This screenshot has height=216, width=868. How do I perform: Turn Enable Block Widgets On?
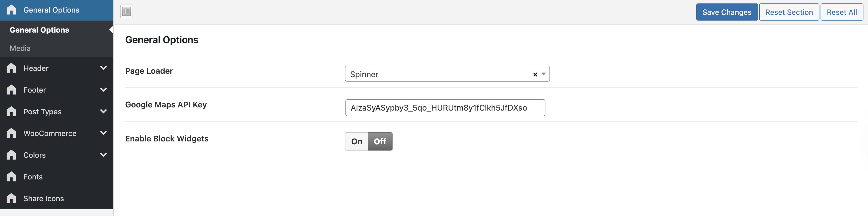click(x=357, y=141)
